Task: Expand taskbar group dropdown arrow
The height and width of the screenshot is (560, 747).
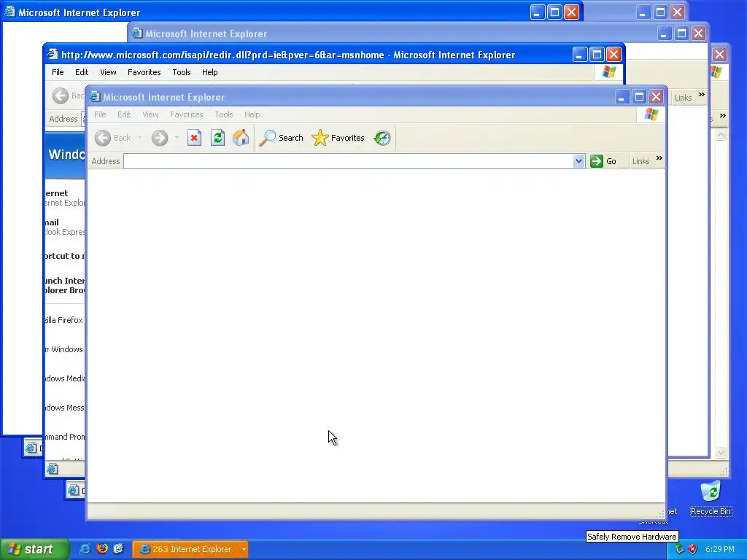Action: pos(244,549)
